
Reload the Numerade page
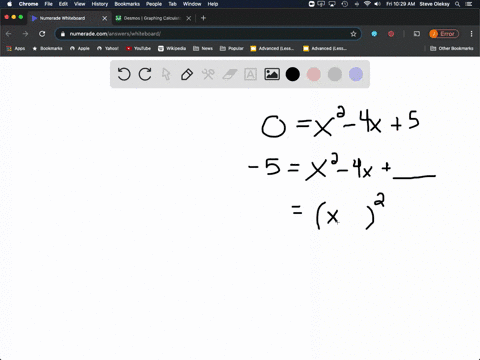[x=42, y=34]
